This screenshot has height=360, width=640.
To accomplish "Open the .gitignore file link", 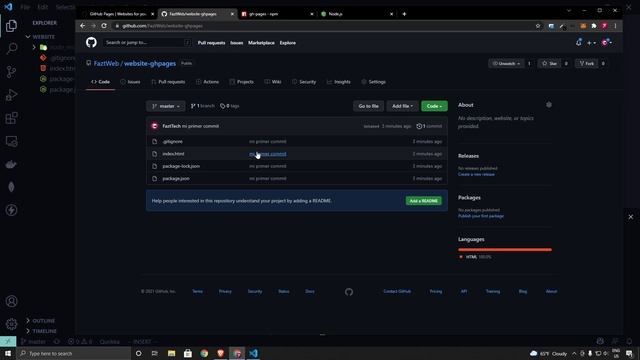I will (172, 142).
